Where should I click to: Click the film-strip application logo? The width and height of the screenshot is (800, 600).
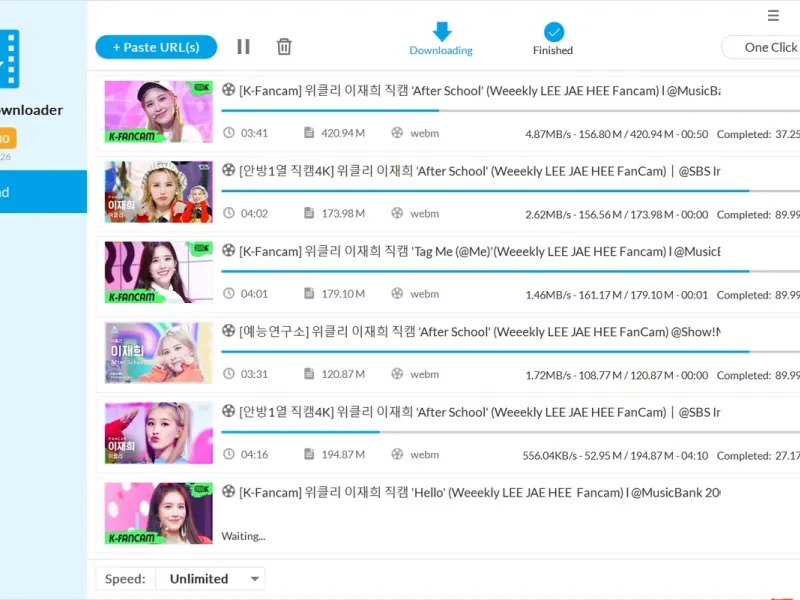pos(10,59)
